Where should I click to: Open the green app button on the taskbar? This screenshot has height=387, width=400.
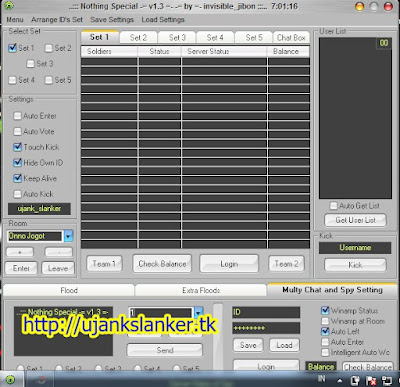click(x=10, y=380)
